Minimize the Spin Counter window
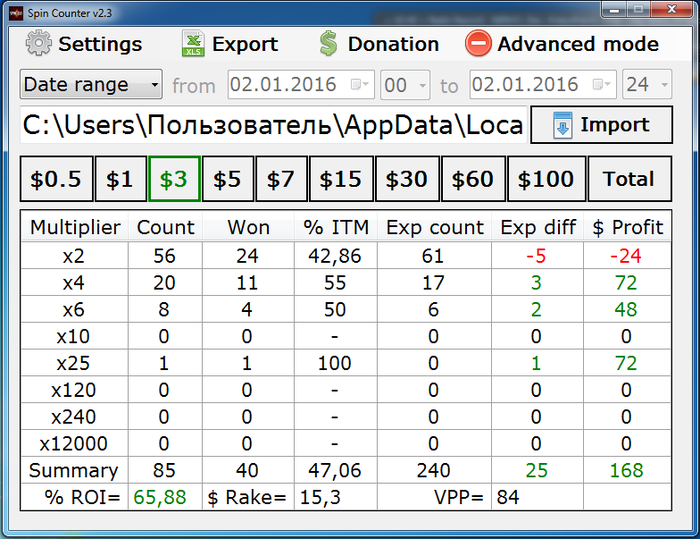The height and width of the screenshot is (539, 700). coord(615,10)
